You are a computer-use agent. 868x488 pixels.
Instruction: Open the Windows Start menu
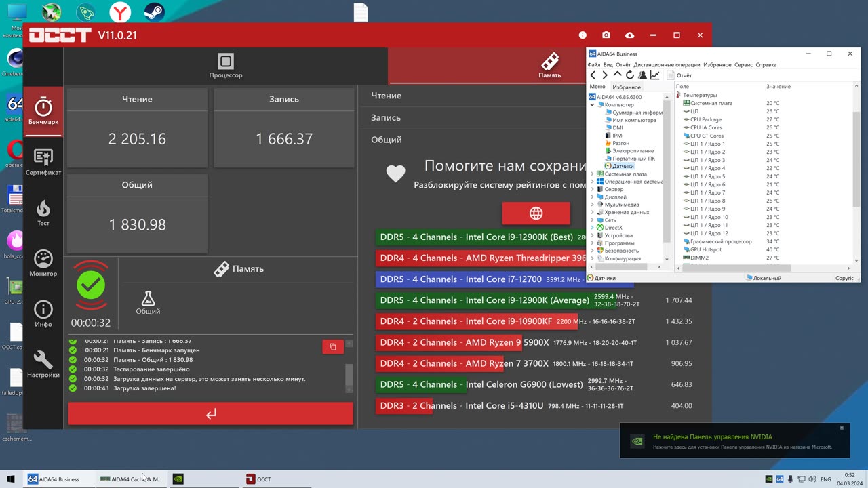coord(10,479)
